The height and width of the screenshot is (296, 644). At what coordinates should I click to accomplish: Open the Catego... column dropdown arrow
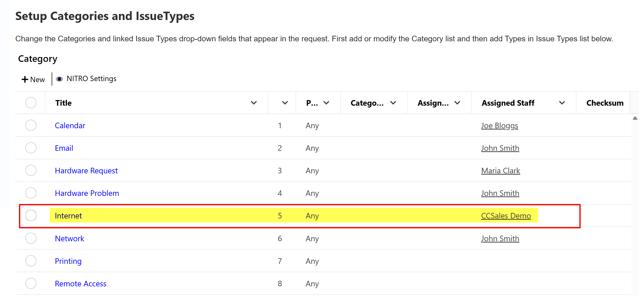click(x=393, y=103)
